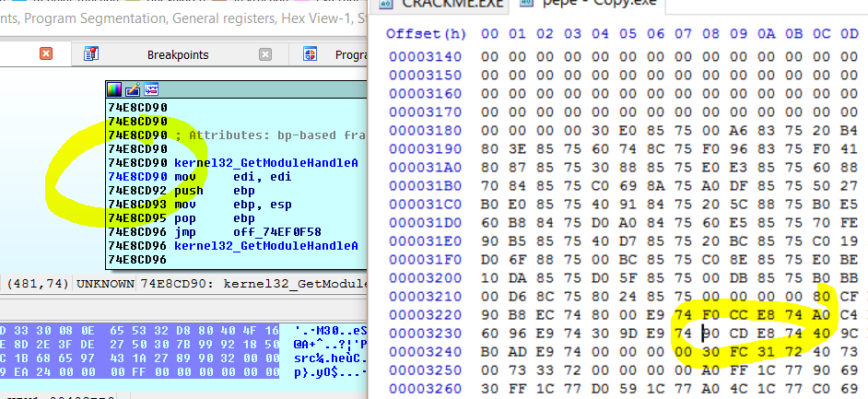Close the Breakpoints tab
Screen dimensions: 868x399
[x=265, y=54]
